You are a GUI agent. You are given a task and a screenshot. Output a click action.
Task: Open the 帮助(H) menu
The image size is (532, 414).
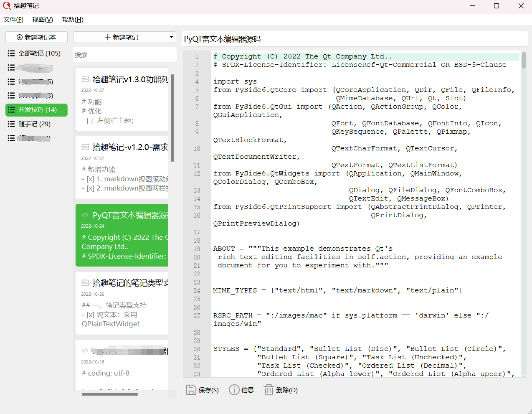tap(73, 20)
